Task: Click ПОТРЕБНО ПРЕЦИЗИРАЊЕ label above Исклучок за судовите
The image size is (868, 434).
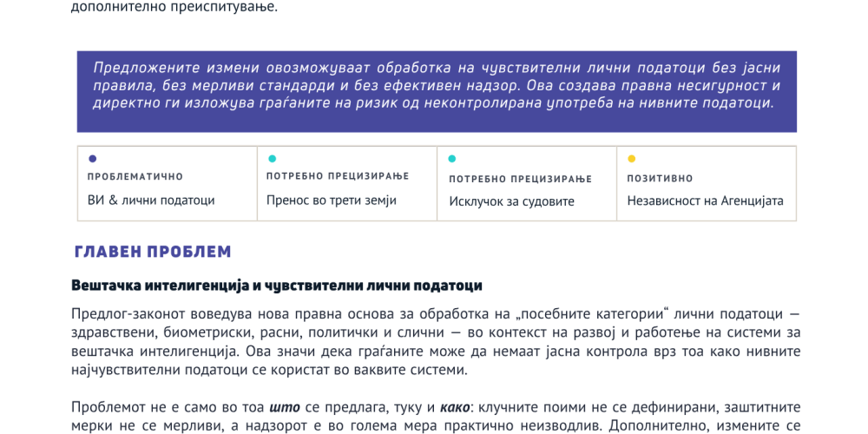Action: point(520,179)
